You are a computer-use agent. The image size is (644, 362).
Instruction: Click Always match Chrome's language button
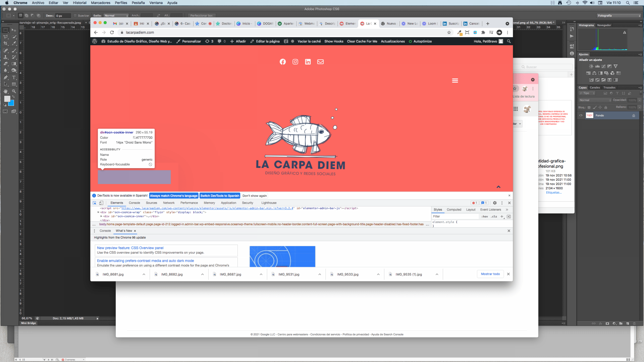[x=174, y=196]
